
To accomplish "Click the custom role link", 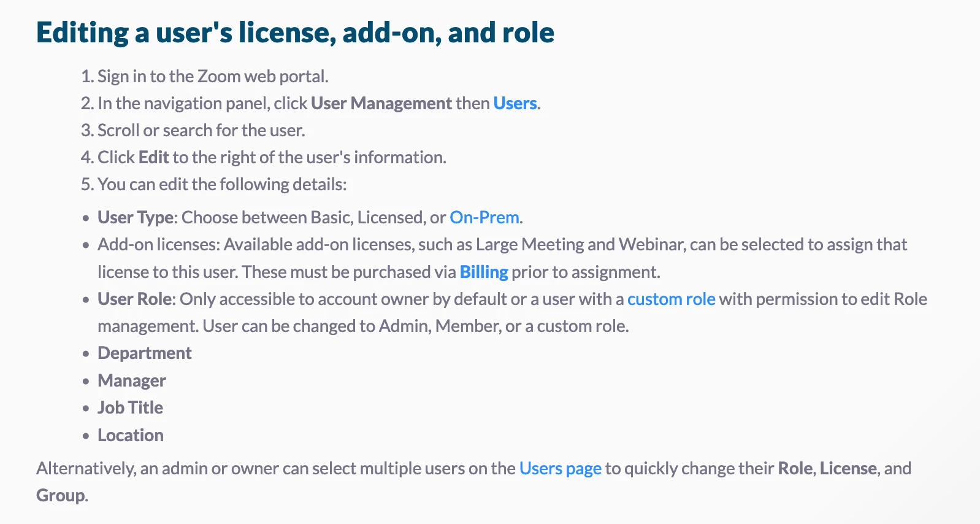I will (x=671, y=299).
